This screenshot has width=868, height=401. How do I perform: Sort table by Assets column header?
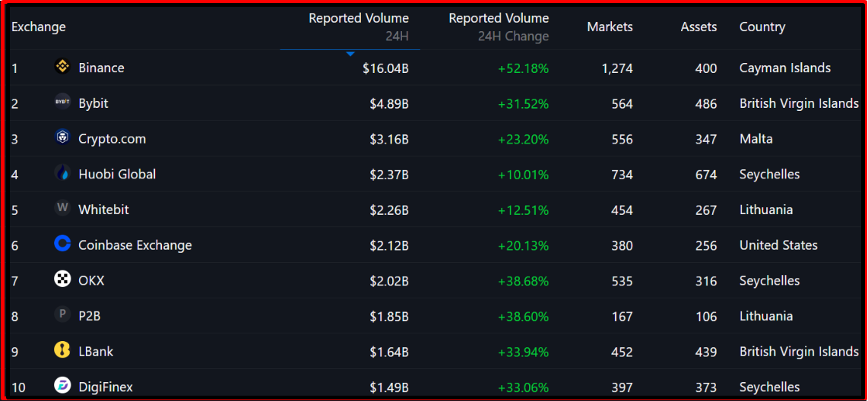click(699, 27)
